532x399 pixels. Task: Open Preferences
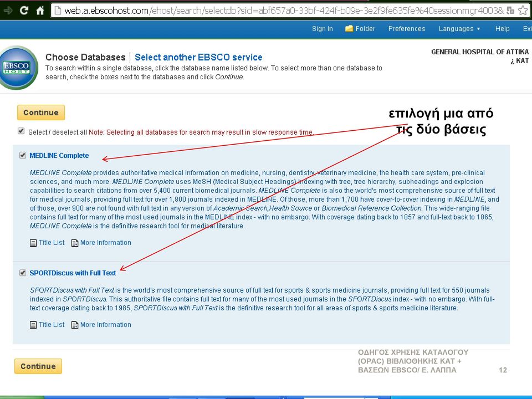pos(407,29)
